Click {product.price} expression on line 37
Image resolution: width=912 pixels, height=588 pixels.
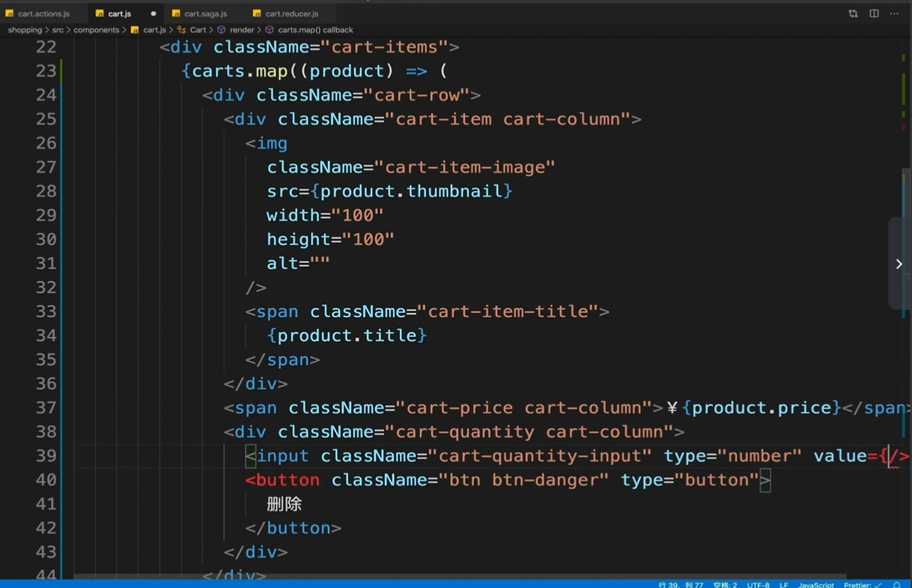click(762, 408)
